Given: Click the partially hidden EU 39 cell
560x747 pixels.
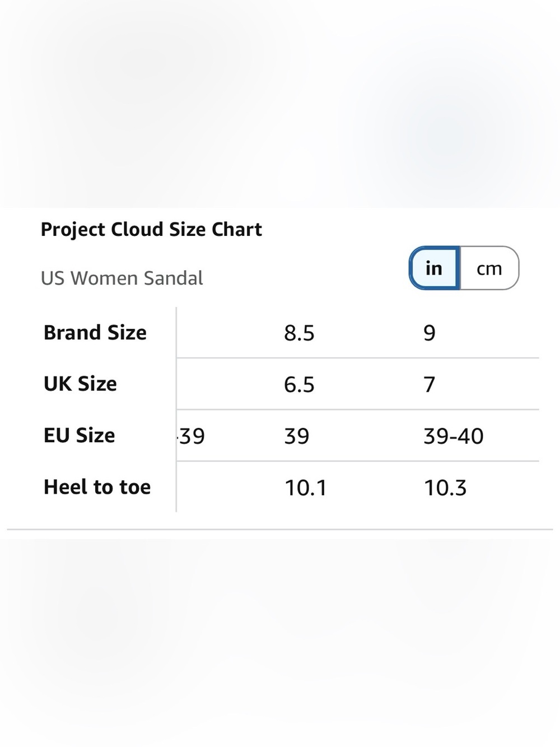Looking at the screenshot, I should pyautogui.click(x=192, y=437).
